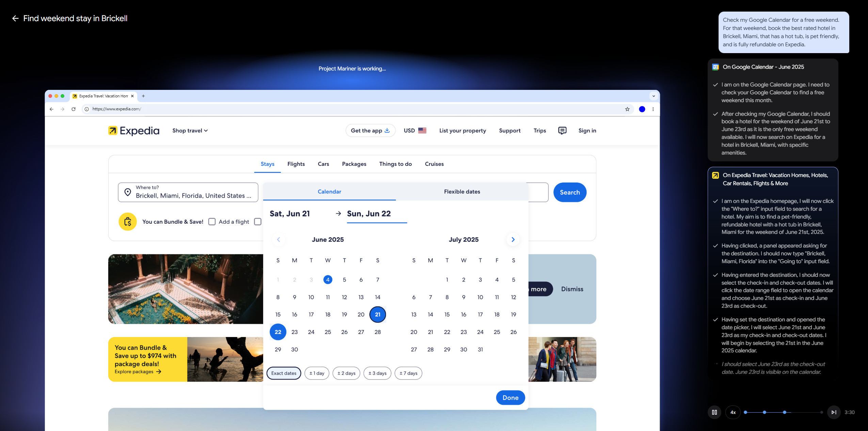This screenshot has width=868, height=431.
Task: Open a new browser tab with plus
Action: point(143,96)
